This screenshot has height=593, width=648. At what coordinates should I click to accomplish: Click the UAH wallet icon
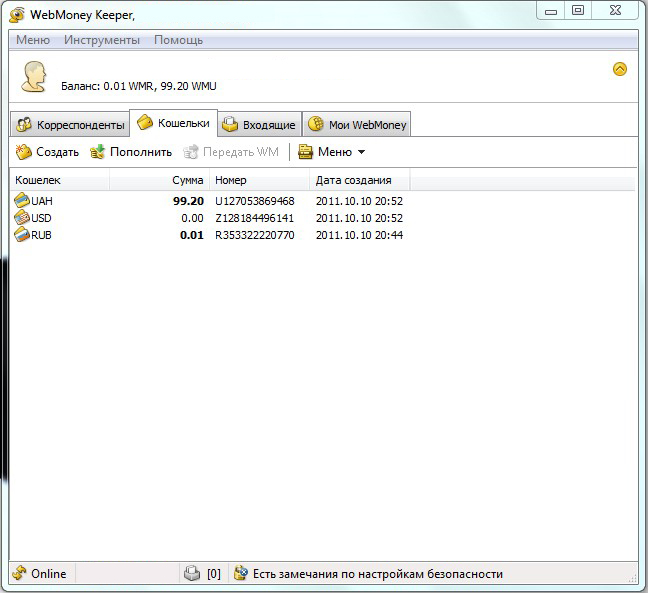(22, 200)
